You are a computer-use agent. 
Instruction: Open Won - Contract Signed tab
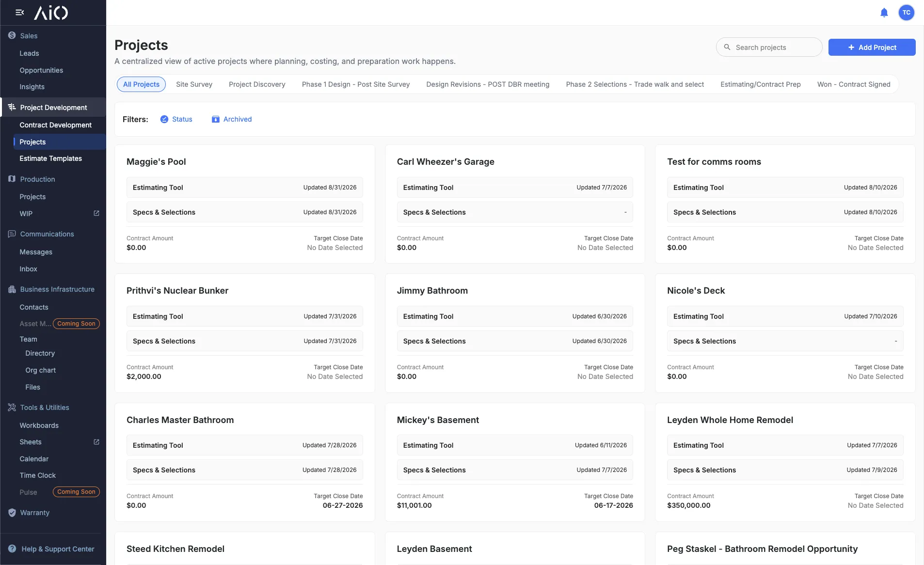click(x=853, y=84)
